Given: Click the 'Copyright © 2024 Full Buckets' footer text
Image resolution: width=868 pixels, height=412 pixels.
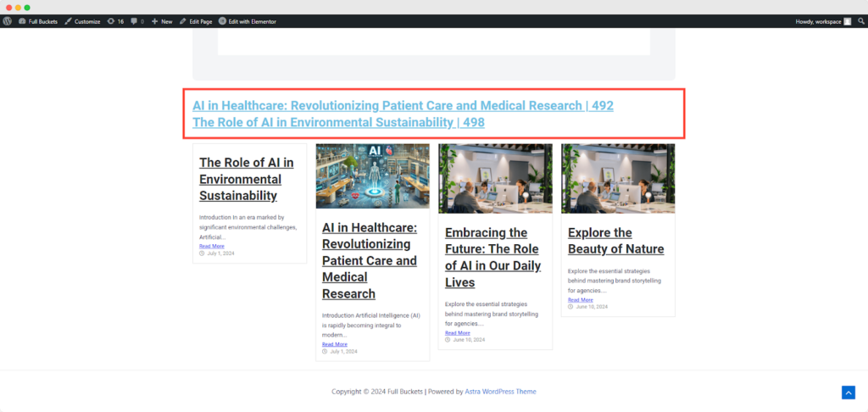Looking at the screenshot, I should point(377,392).
